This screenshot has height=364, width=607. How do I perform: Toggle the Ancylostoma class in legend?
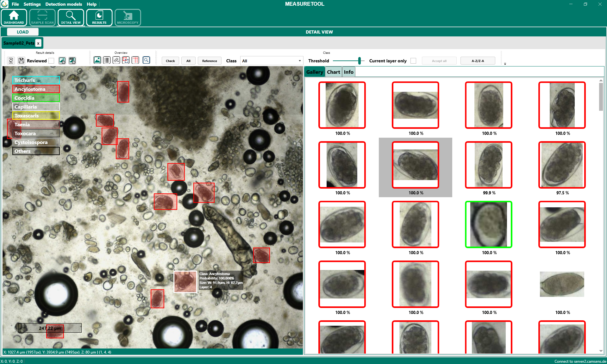point(36,89)
